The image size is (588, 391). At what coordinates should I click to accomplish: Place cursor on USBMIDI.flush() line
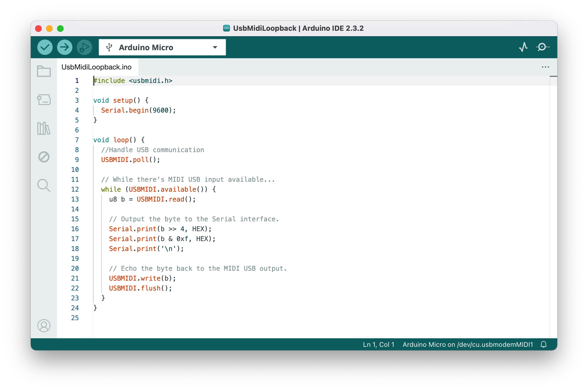(140, 288)
